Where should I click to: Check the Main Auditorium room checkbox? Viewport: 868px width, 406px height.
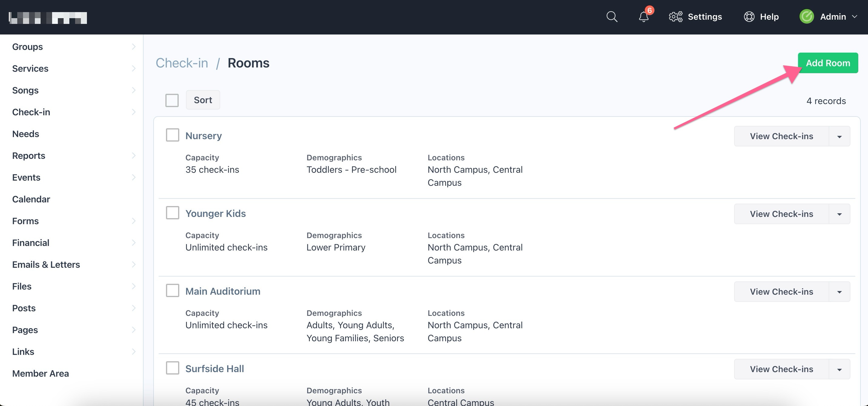click(173, 290)
